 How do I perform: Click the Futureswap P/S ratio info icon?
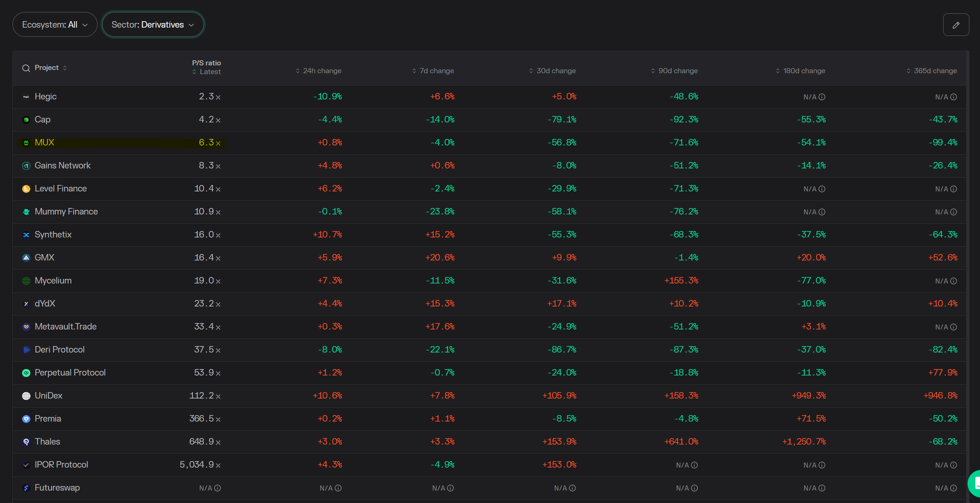(217, 488)
